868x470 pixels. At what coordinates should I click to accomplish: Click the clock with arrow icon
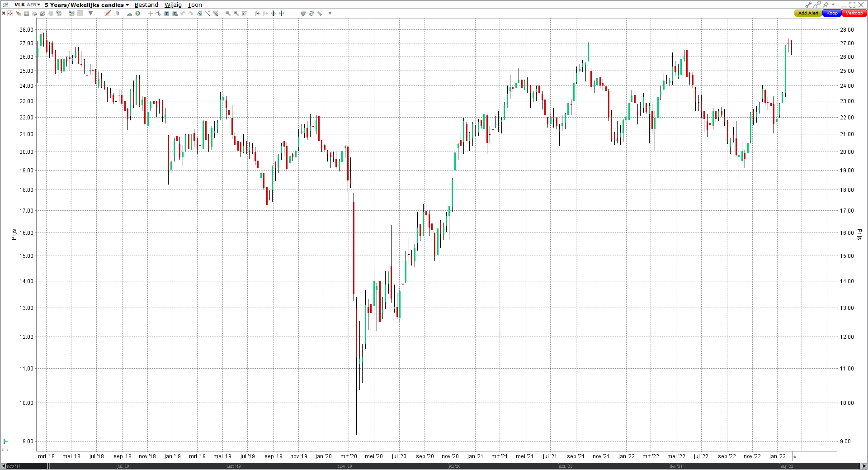tap(42, 13)
